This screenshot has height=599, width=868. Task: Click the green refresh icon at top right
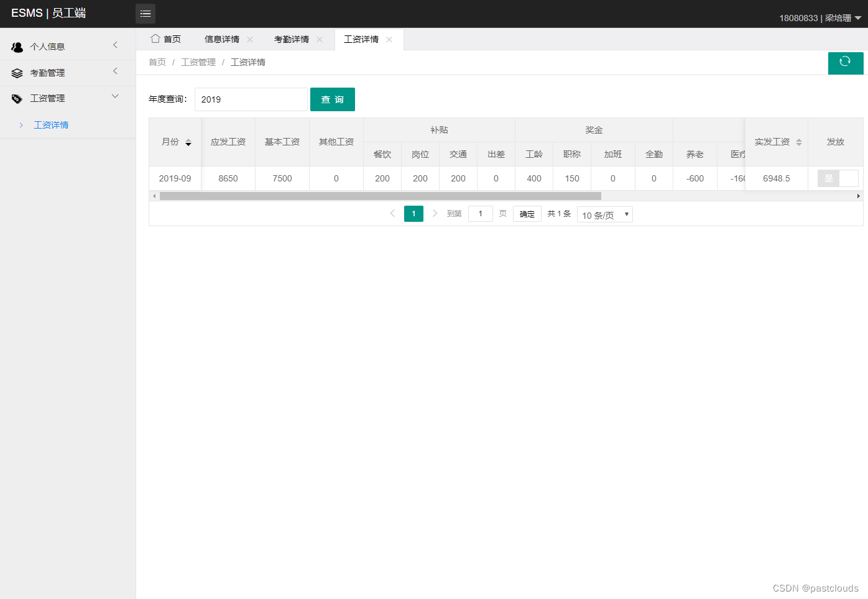coord(846,63)
